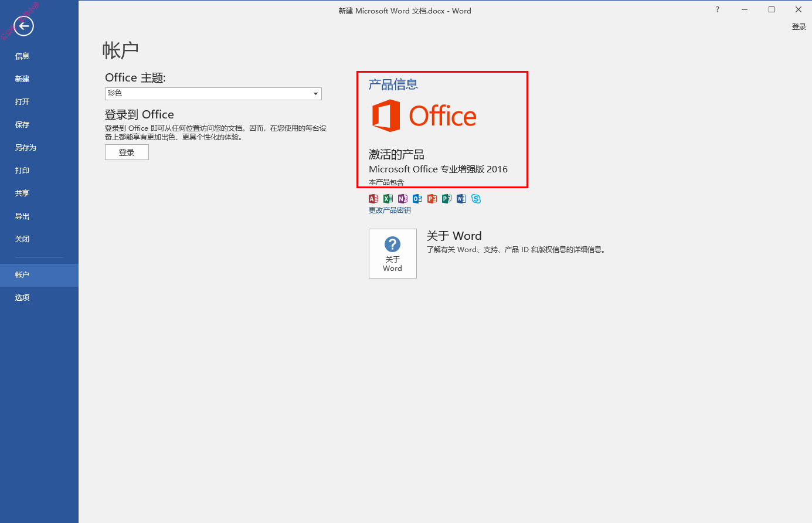
Task: Click the 登录到 Office heading
Action: (140, 114)
